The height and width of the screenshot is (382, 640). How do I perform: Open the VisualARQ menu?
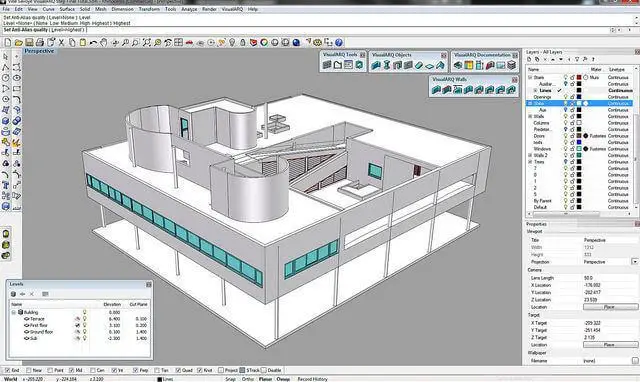click(232, 9)
